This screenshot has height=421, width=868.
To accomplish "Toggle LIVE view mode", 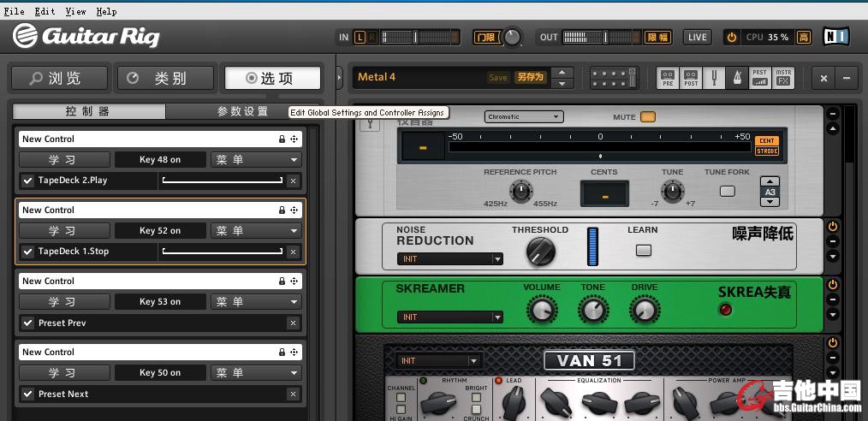I will 698,37.
